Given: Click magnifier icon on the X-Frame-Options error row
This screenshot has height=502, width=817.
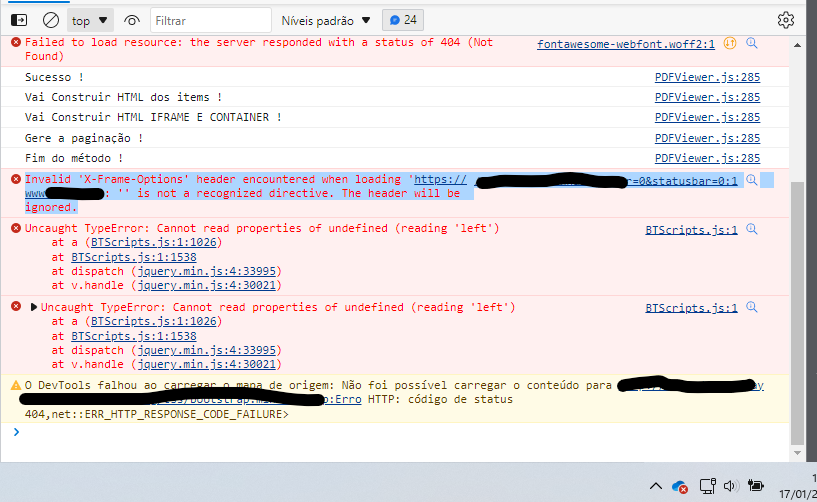Looking at the screenshot, I should tap(751, 180).
